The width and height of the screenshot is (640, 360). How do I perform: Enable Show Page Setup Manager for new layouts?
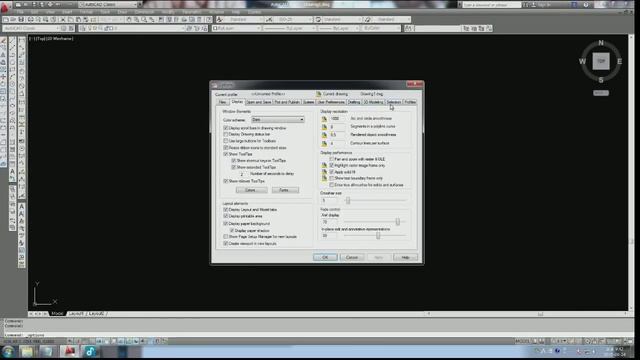(226, 237)
